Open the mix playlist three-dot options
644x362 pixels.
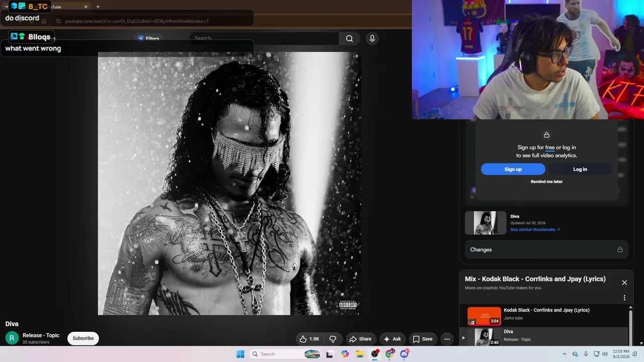pyautogui.click(x=624, y=298)
